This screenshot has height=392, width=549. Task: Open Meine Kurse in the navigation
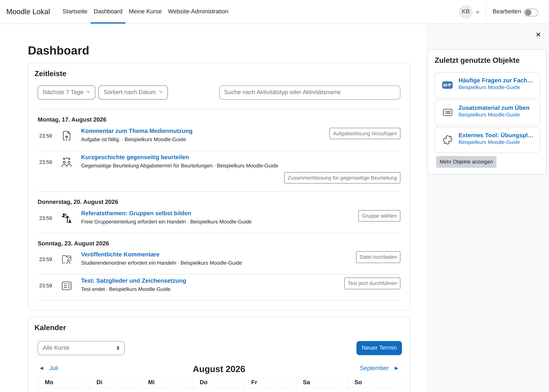(x=145, y=12)
